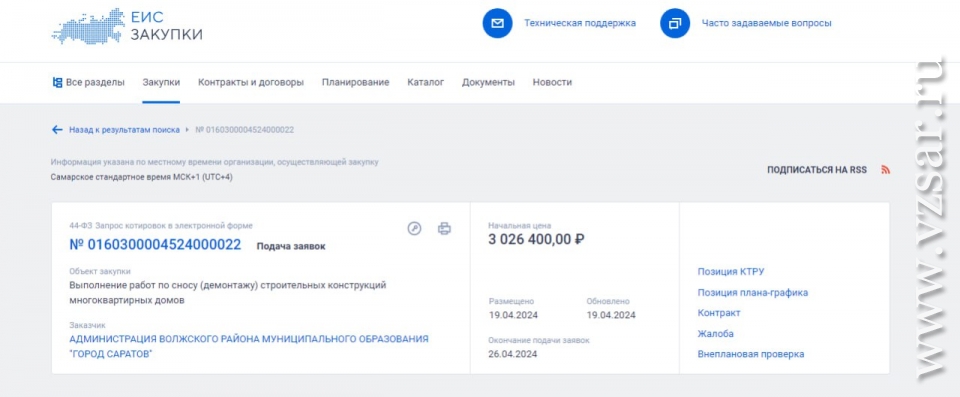Click the breadcrumb number № 0160300004524000022
This screenshot has height=397, width=960.
(244, 130)
